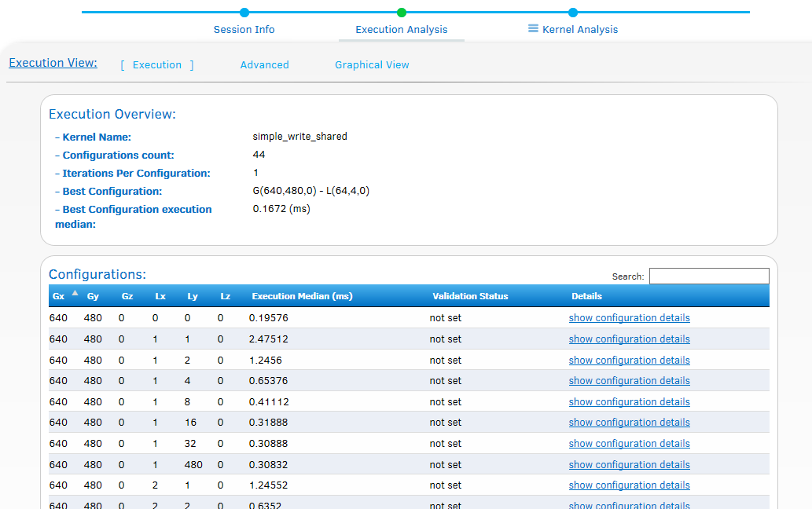This screenshot has width=812, height=509.
Task: Sort configurations by Validation Status header
Action: 470,297
